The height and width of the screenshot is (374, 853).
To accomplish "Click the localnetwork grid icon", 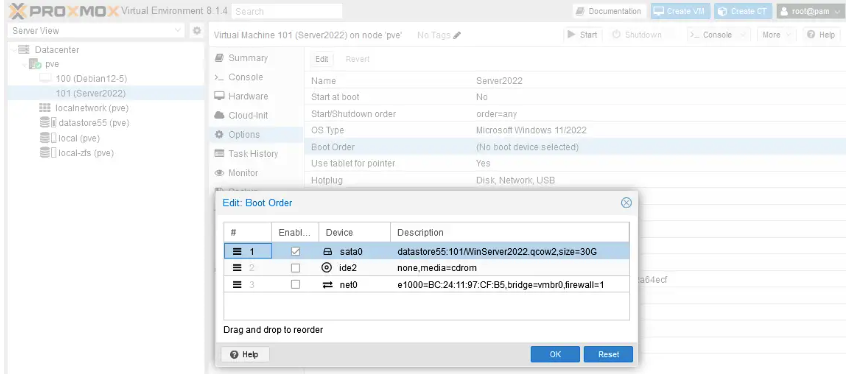I will (45, 108).
